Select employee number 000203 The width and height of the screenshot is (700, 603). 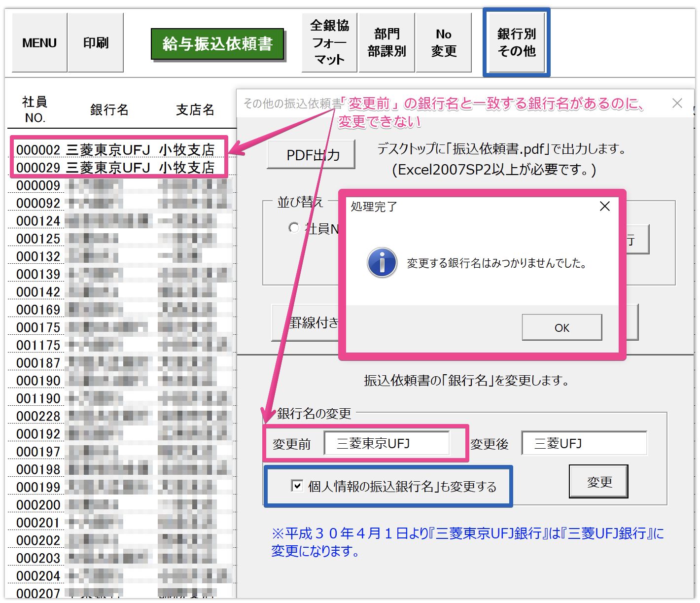coord(38,558)
